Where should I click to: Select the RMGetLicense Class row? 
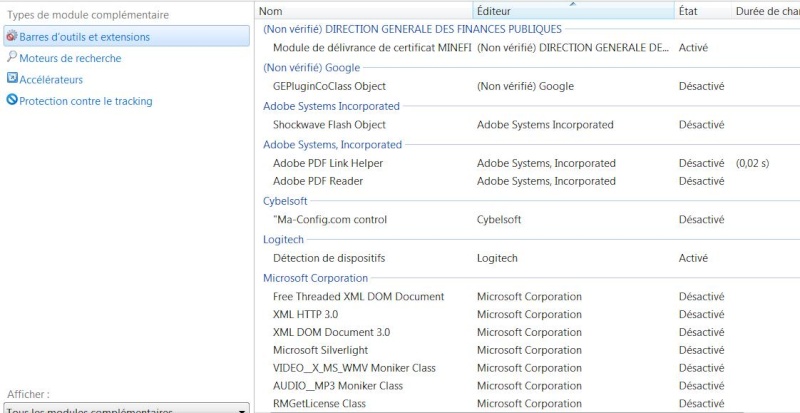528,404
